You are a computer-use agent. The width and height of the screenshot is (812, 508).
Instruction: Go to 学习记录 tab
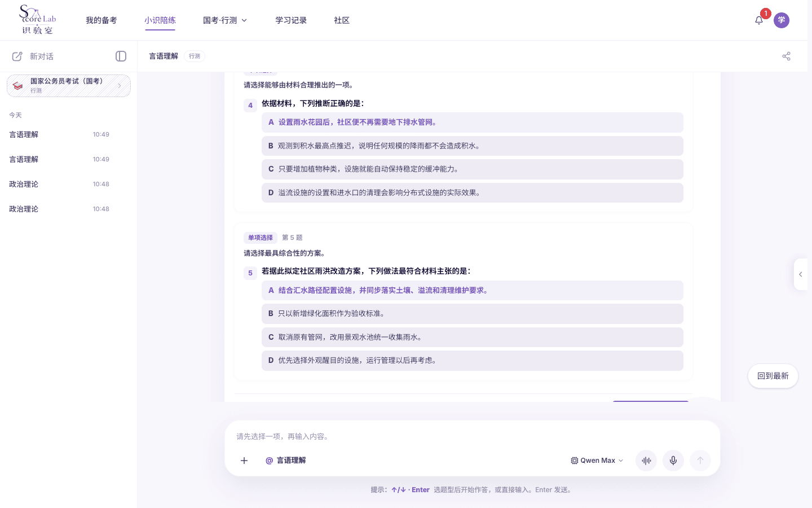[x=291, y=20]
